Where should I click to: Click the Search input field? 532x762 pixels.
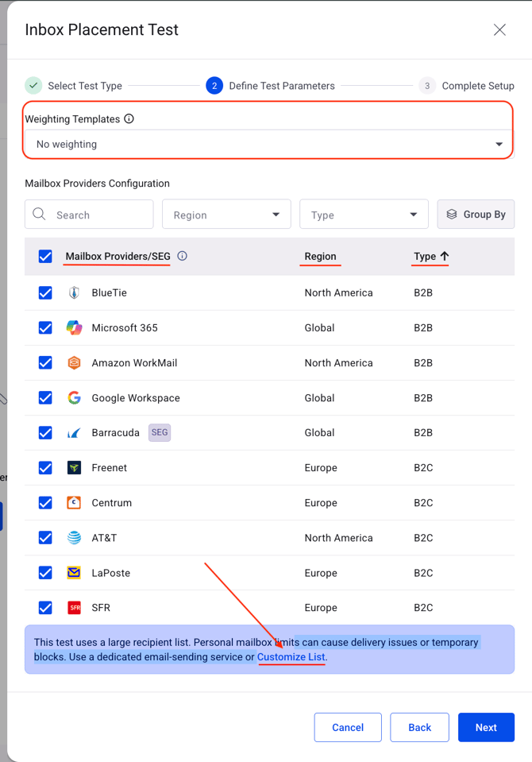(x=99, y=215)
